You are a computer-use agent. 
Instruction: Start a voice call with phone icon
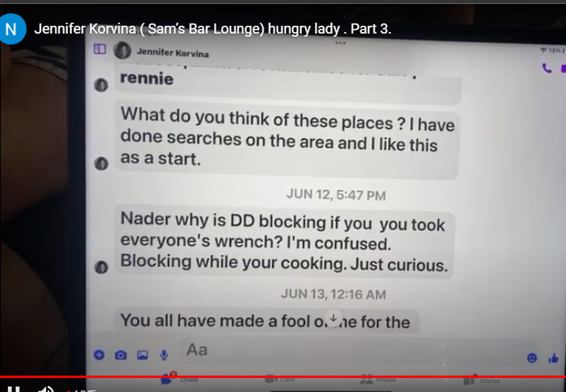coord(547,68)
